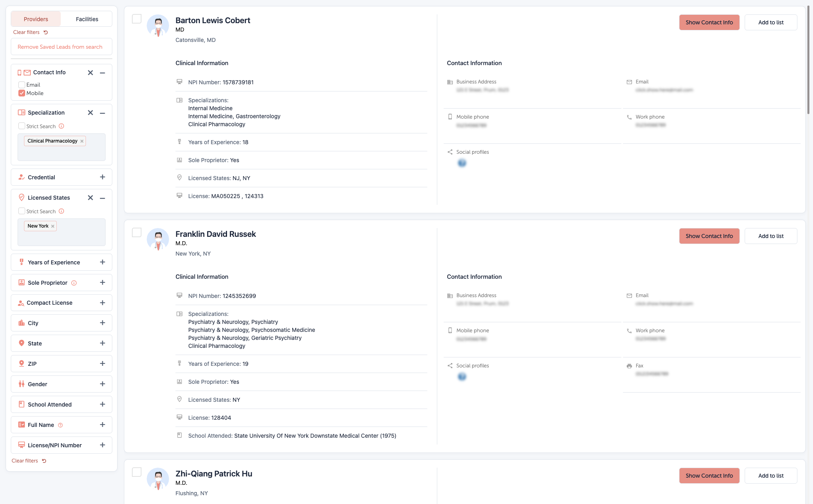Open Specialization Strict Search info icon

(x=62, y=126)
